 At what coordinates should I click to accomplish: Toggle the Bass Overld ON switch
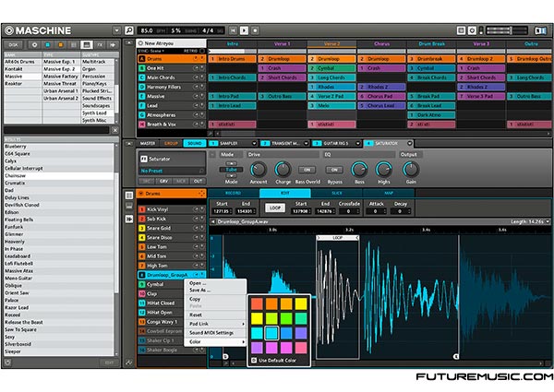coord(307,170)
